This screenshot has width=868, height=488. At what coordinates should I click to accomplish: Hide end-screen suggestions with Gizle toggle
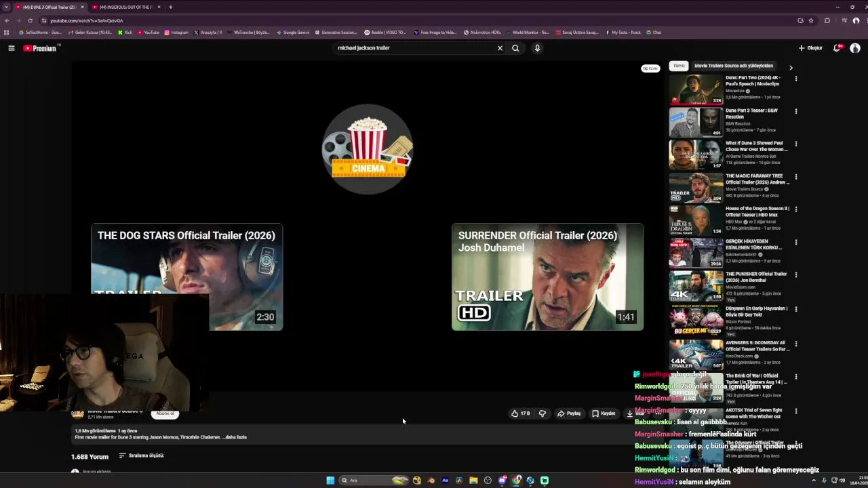(x=650, y=68)
